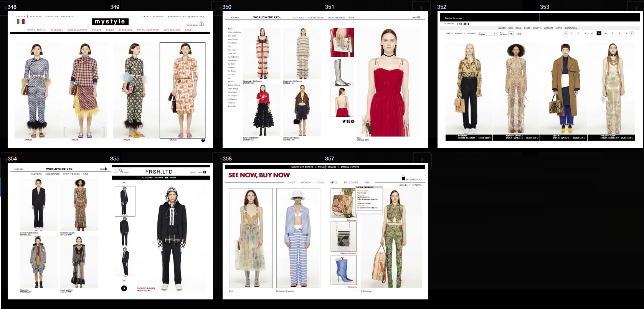644x309 pixels.
Task: Open the selected Prada floral dress look on mystyle
Action: coord(182,90)
